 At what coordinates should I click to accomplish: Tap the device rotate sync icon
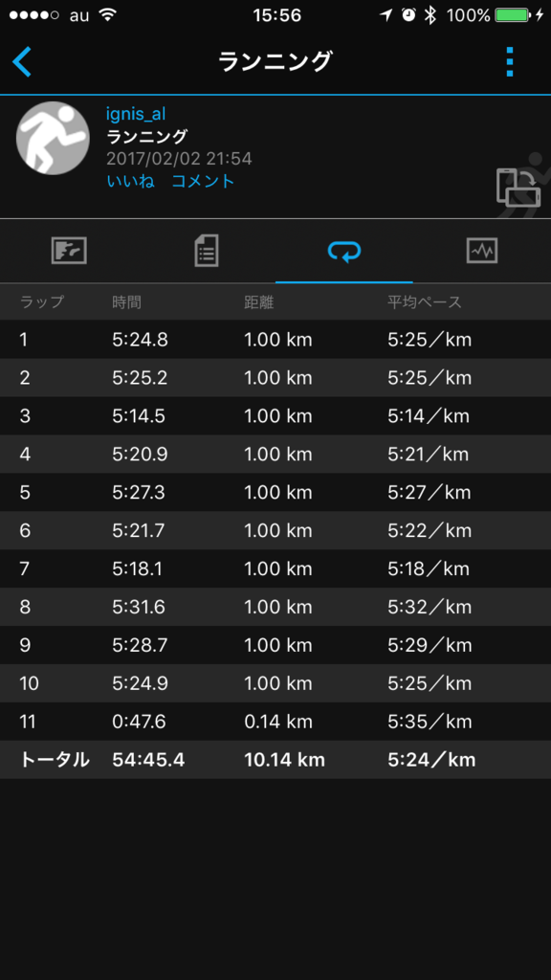(x=518, y=187)
